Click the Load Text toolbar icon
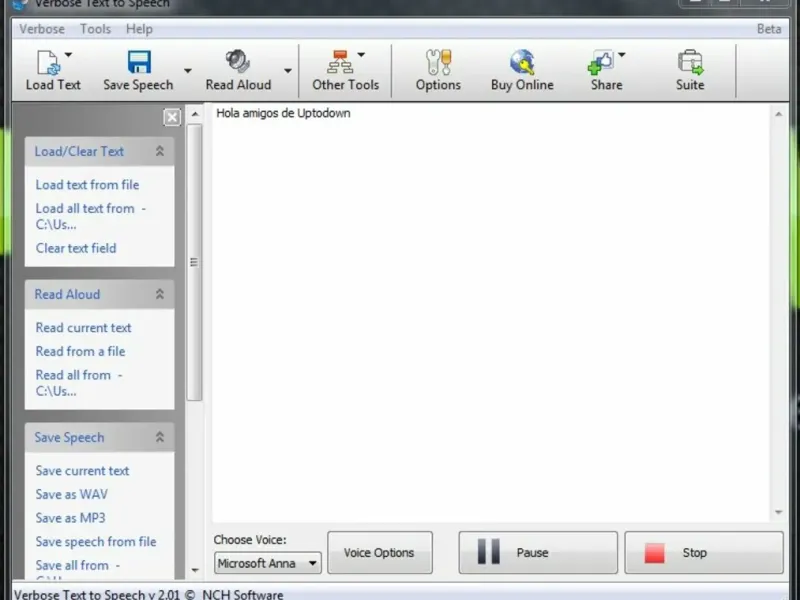 tap(48, 63)
